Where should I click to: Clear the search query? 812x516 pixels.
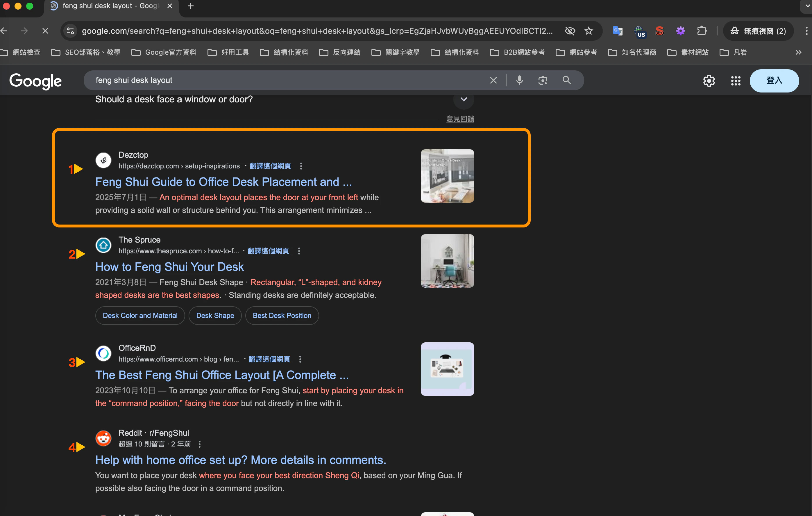493,80
